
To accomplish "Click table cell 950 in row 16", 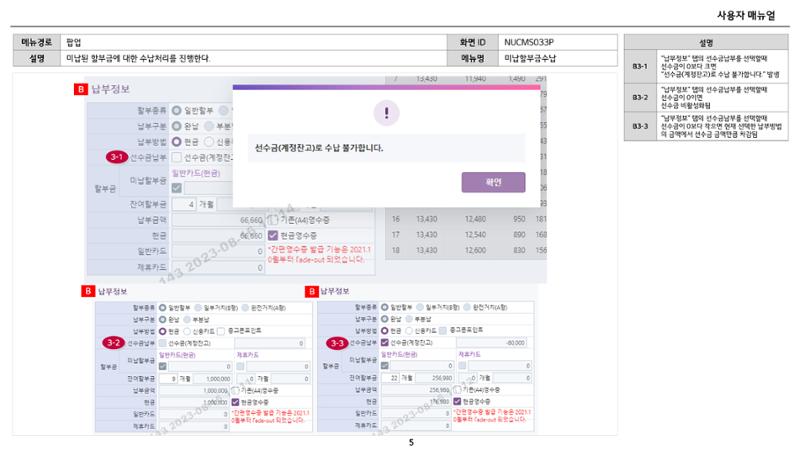I will 519,219.
